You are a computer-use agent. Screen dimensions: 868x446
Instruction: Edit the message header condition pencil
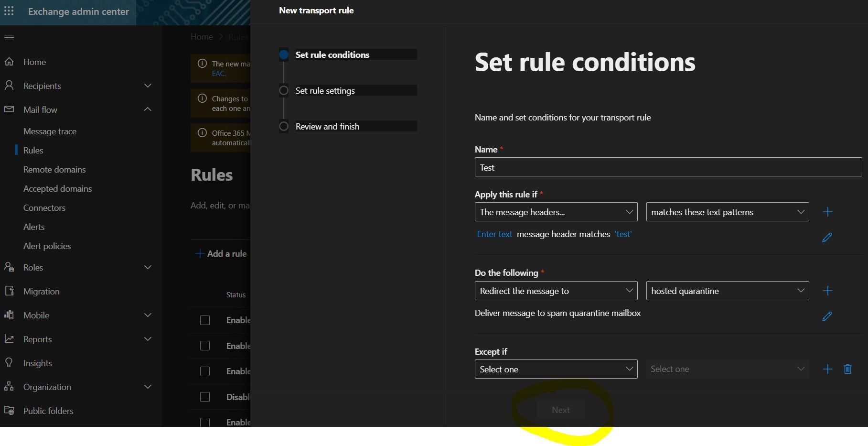tap(827, 238)
